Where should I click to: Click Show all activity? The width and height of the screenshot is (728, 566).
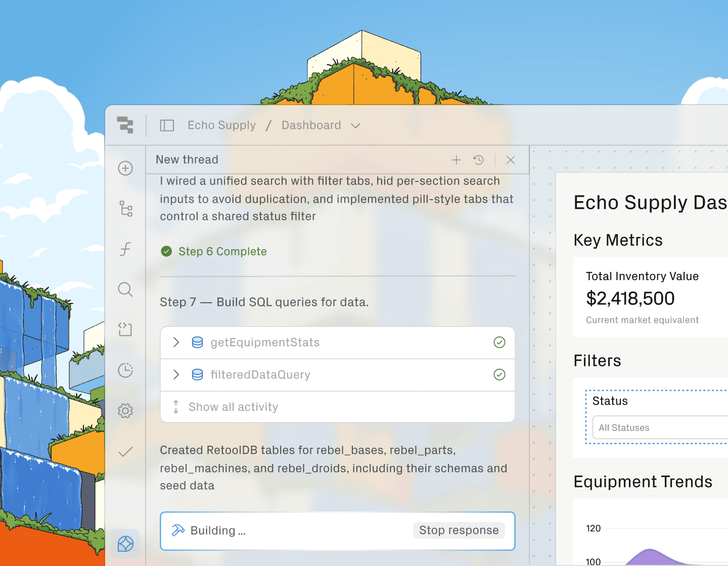233,407
